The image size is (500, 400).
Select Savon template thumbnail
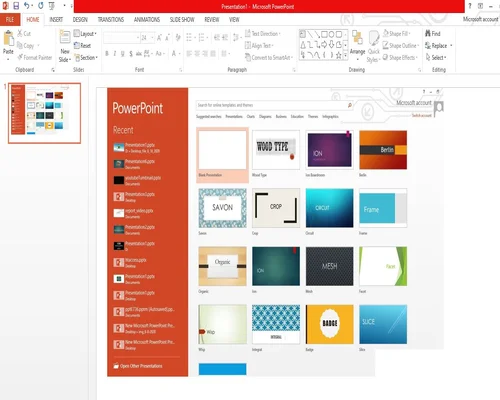222,208
